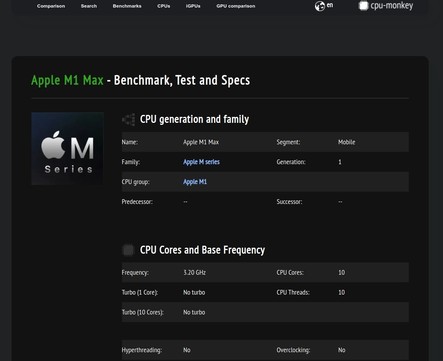Screen dimensions: 443x361
Task: Click the cpu-monkey site name text
Action: pos(392,6)
